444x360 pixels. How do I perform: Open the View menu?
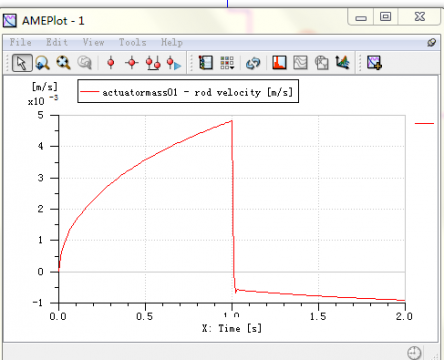94,42
